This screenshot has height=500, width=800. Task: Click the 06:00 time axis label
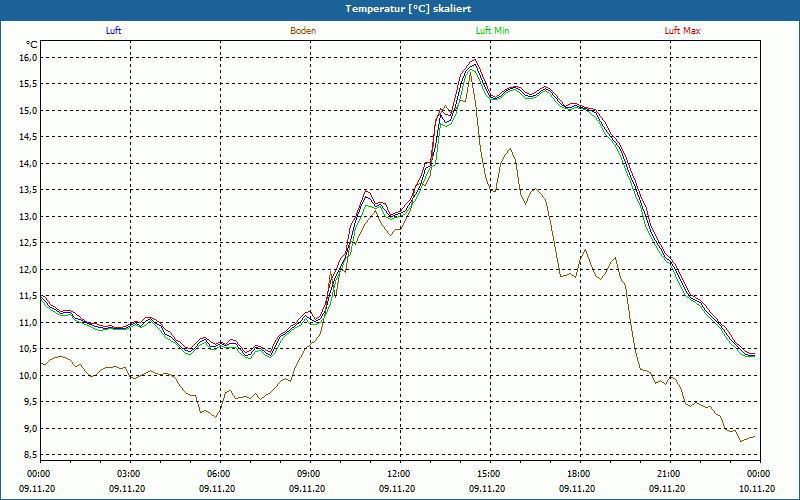pyautogui.click(x=220, y=474)
